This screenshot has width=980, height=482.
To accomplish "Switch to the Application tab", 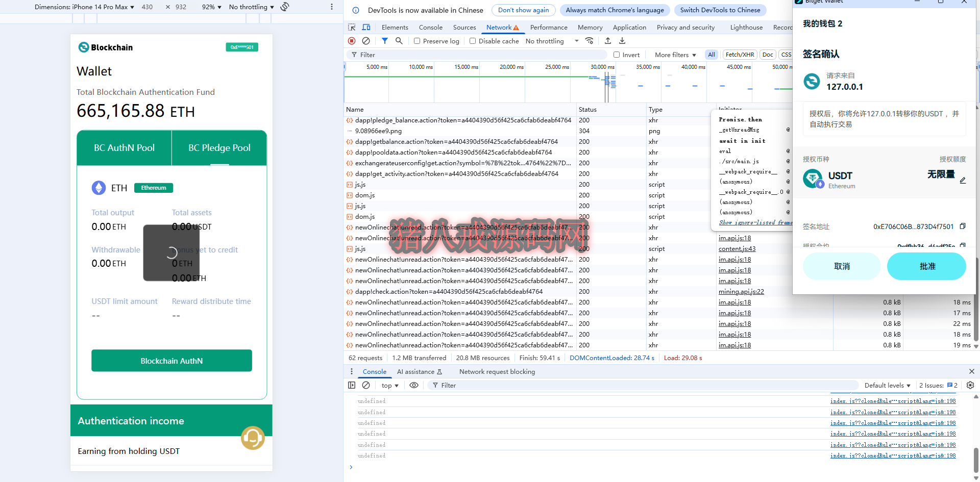I will tap(629, 27).
